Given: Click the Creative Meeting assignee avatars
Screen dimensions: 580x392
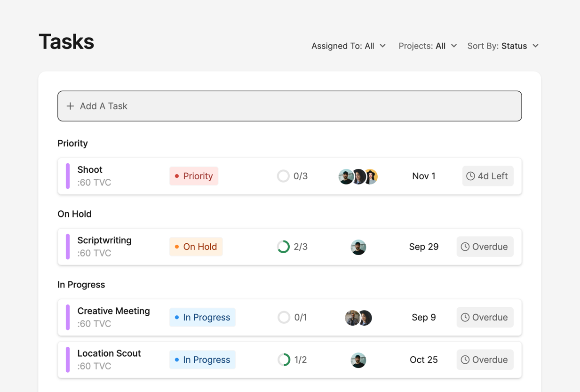Looking at the screenshot, I should (x=358, y=318).
